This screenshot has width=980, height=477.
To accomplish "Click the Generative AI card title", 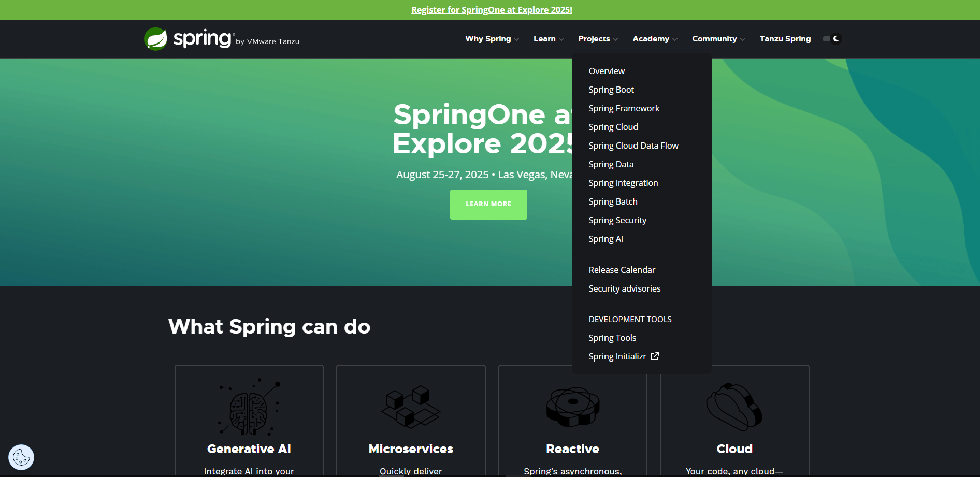I will point(249,449).
